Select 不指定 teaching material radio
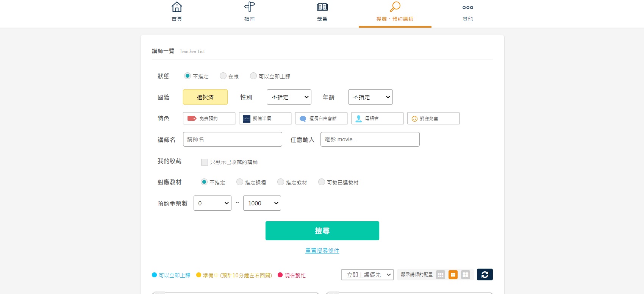This screenshot has height=294, width=644. click(204, 182)
